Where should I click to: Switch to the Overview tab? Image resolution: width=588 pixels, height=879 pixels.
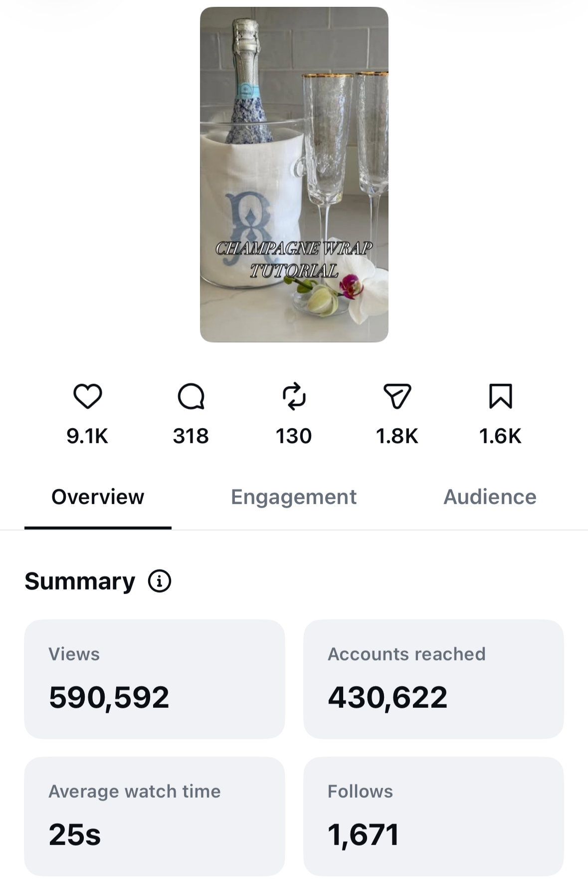98,497
